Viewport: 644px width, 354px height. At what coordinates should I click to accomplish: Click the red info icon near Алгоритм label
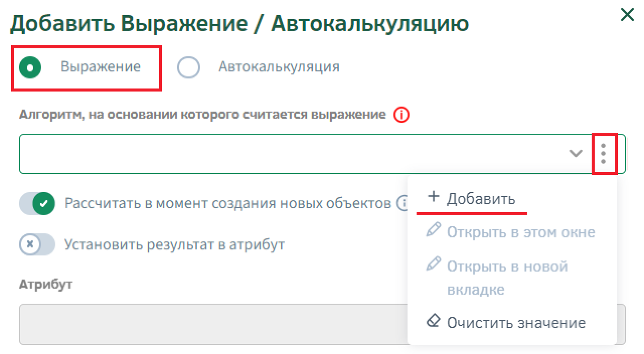coord(402,115)
